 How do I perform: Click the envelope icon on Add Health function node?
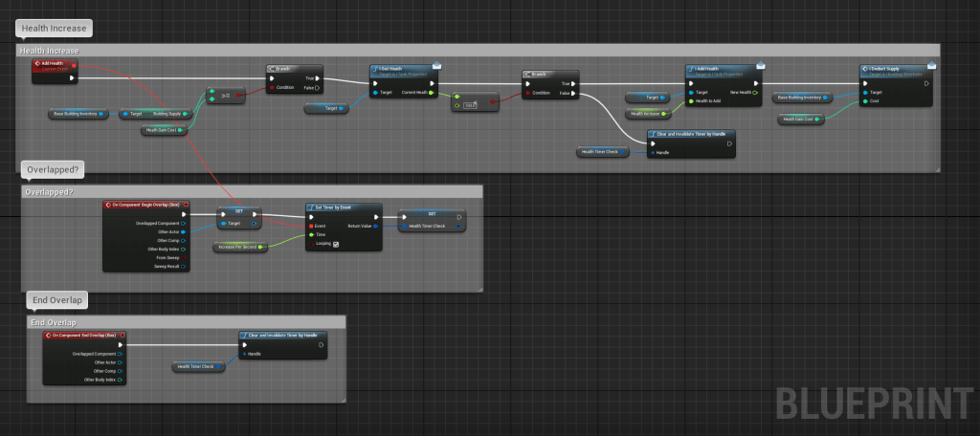coord(761,66)
